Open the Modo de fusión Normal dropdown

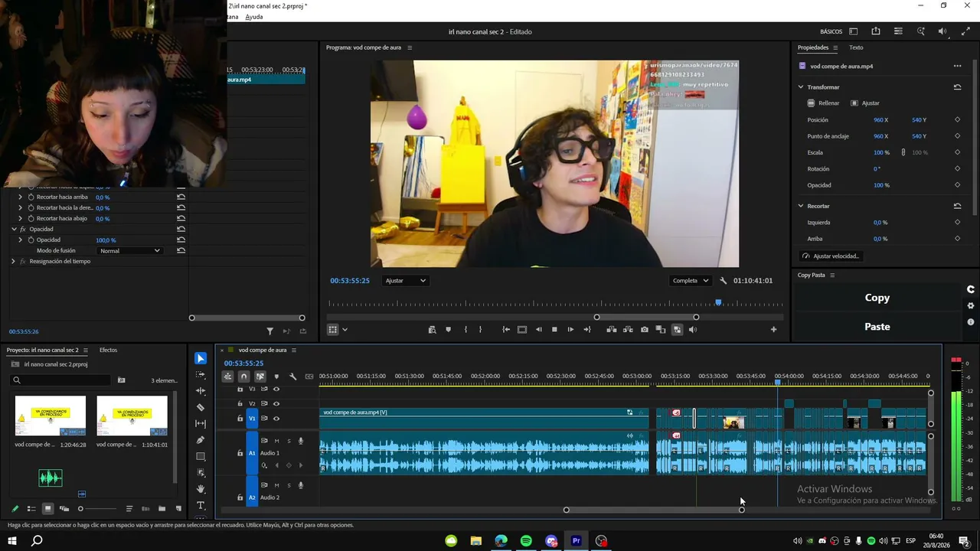(x=129, y=251)
